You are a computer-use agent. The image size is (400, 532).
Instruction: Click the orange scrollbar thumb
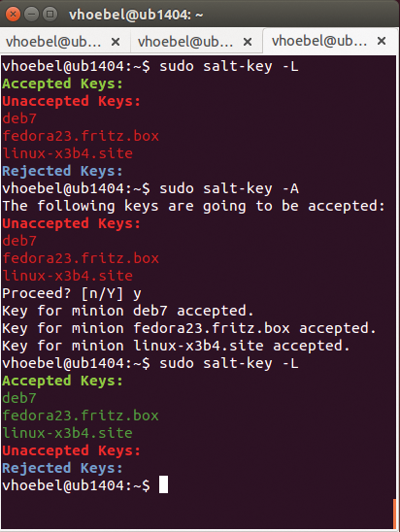click(x=394, y=514)
